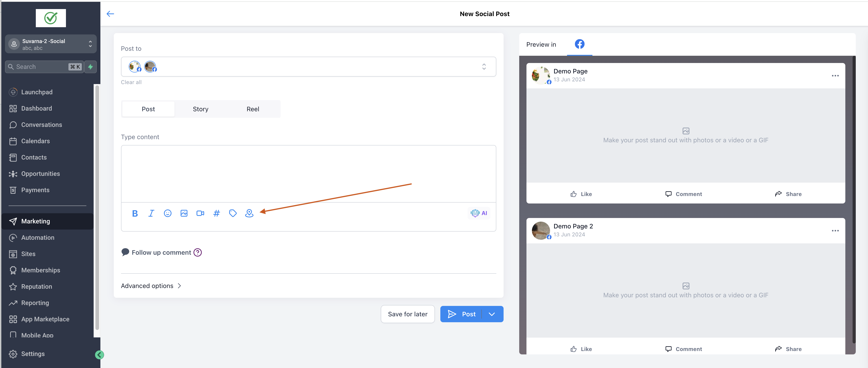Select the Reel post type

[253, 109]
